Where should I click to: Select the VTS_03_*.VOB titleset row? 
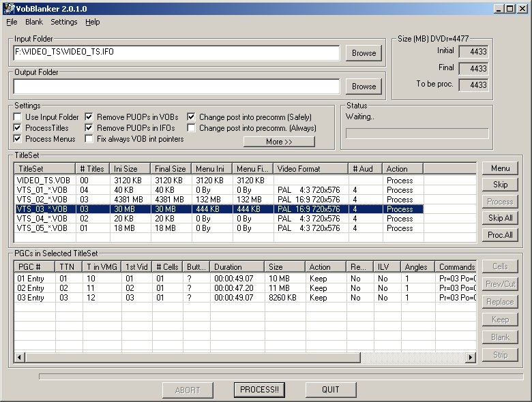[219, 208]
